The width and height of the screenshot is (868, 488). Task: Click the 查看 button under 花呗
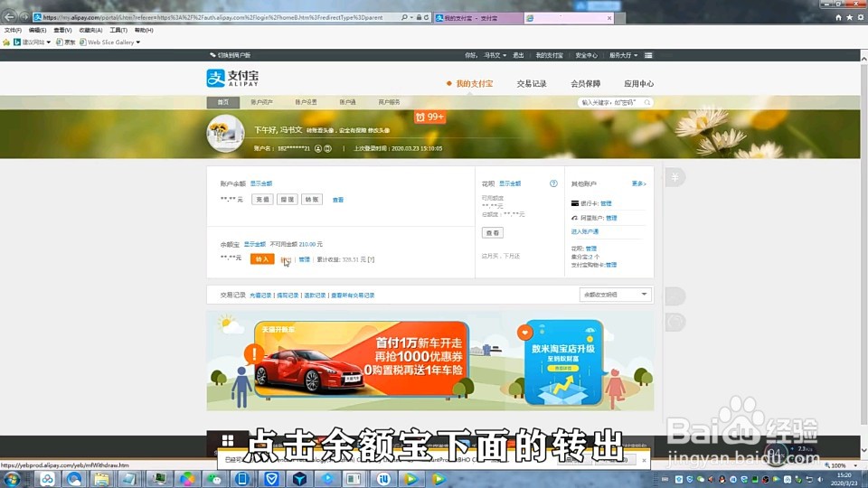click(492, 233)
